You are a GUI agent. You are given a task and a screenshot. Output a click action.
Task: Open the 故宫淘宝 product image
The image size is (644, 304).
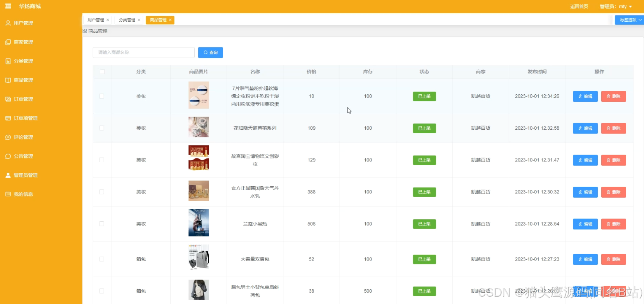pyautogui.click(x=199, y=158)
